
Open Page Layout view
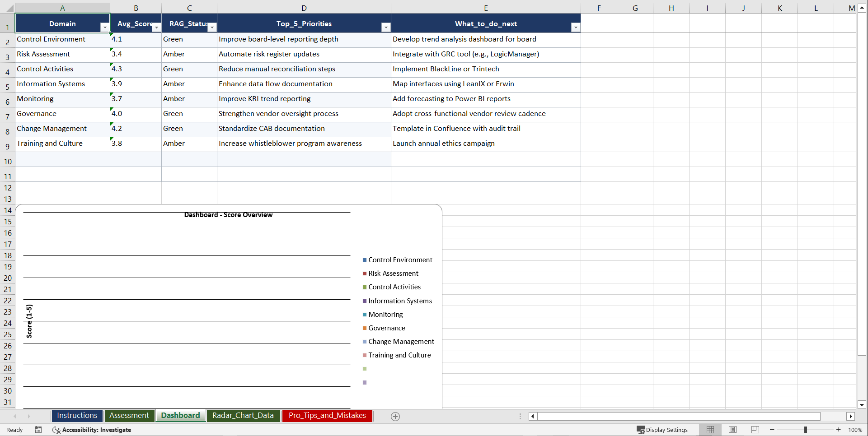732,430
